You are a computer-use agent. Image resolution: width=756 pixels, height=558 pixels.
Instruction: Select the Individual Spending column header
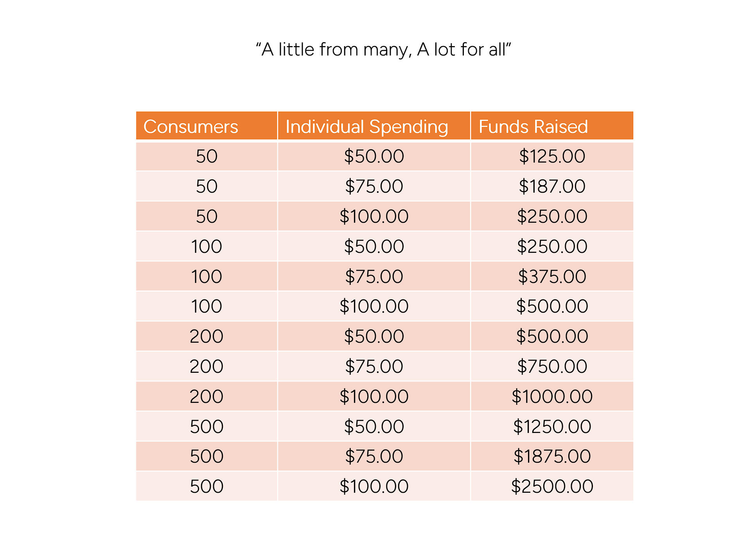366,127
